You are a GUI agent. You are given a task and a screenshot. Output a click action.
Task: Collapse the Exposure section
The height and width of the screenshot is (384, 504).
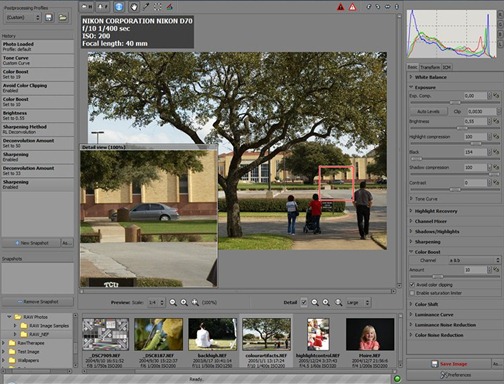click(x=425, y=87)
